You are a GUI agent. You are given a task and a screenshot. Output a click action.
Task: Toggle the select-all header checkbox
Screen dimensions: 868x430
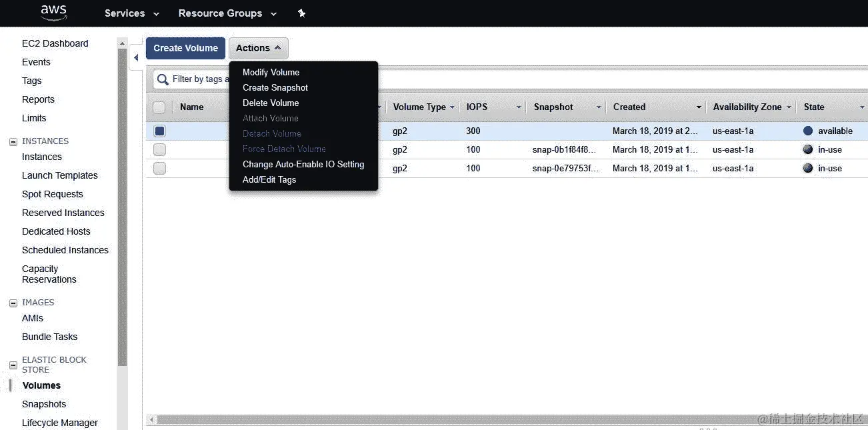159,107
